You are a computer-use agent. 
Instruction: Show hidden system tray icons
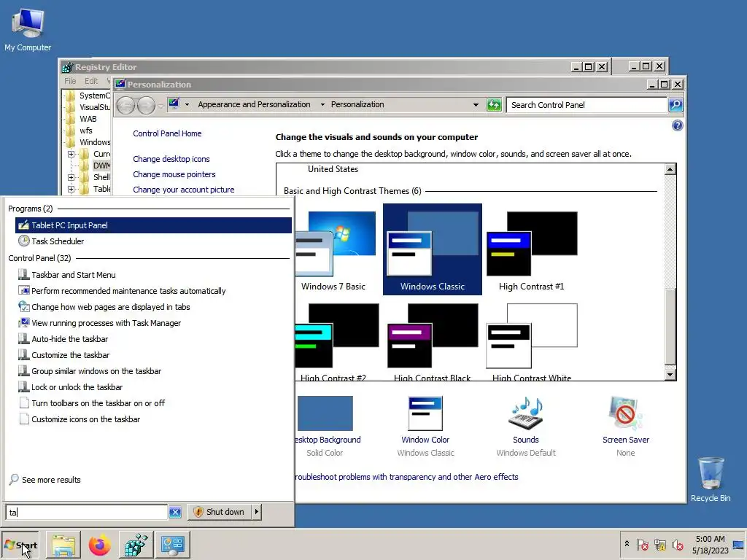[x=627, y=544]
